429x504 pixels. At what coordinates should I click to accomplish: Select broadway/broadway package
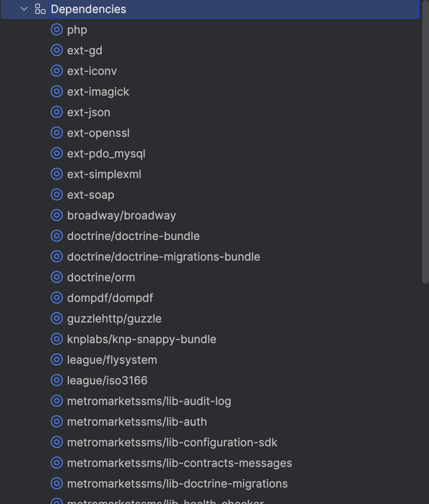[121, 216]
